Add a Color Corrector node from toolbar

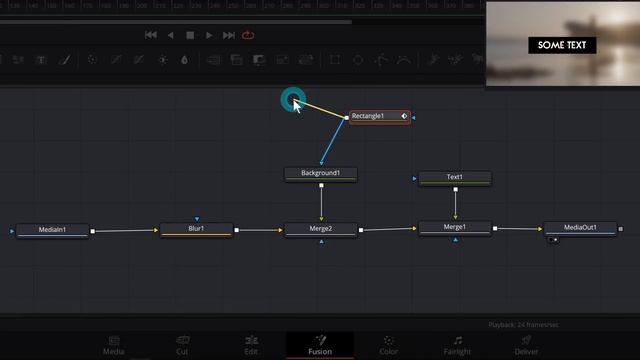pos(92,60)
